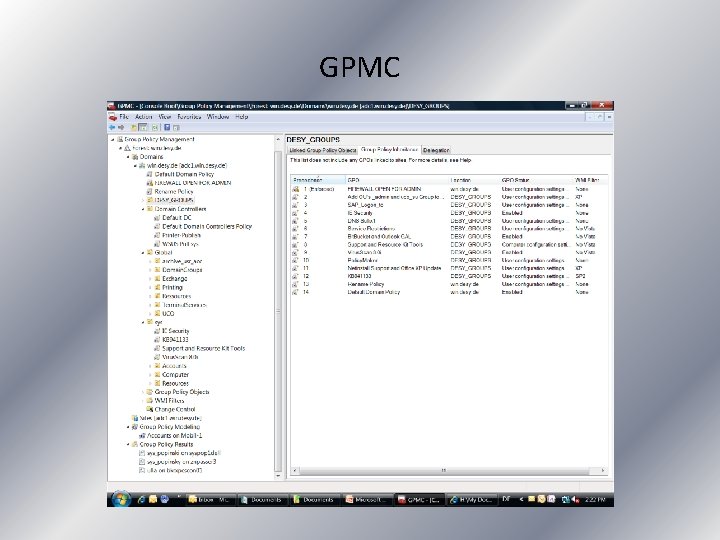720x540 pixels.
Task: Open the Group Policy Objects container
Action: pyautogui.click(x=182, y=392)
